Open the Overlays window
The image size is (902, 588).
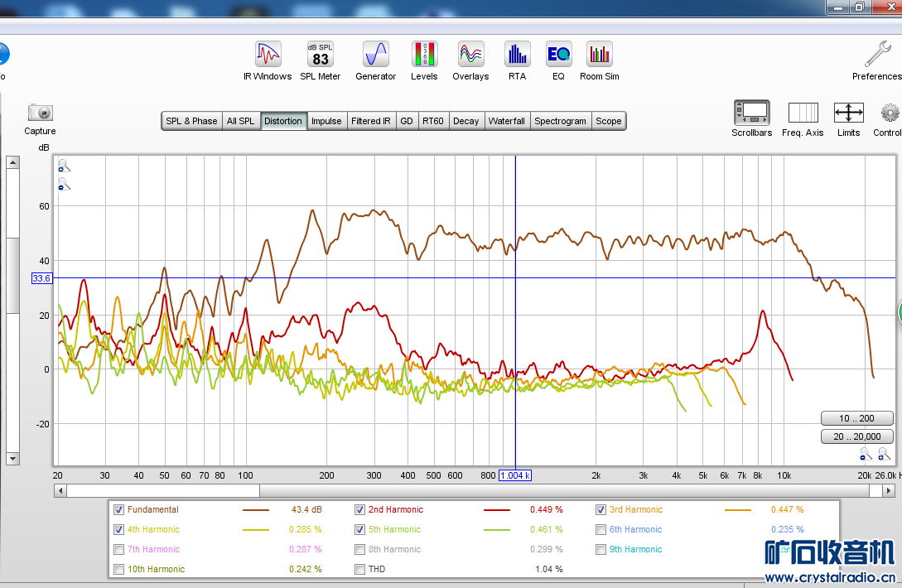tap(470, 55)
